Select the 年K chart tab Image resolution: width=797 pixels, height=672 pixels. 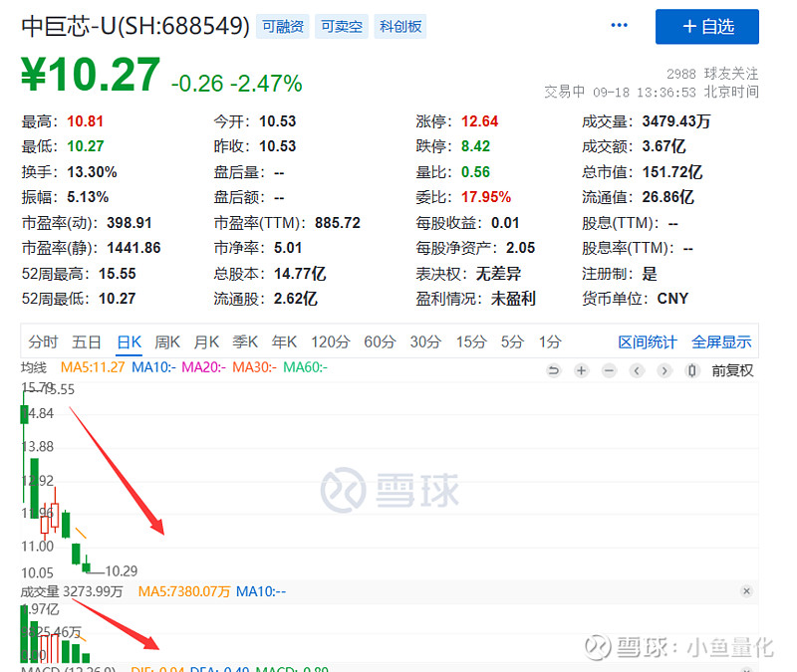point(284,341)
